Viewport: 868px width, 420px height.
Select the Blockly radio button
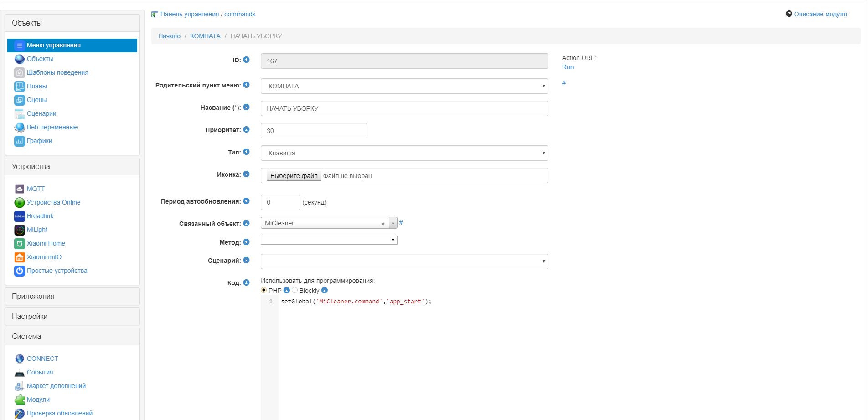pos(294,290)
